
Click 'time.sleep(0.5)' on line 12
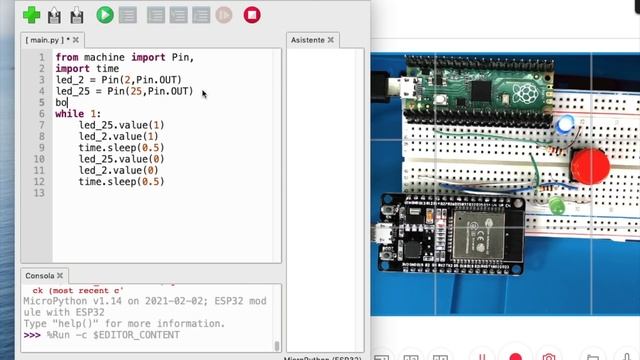coord(121,182)
